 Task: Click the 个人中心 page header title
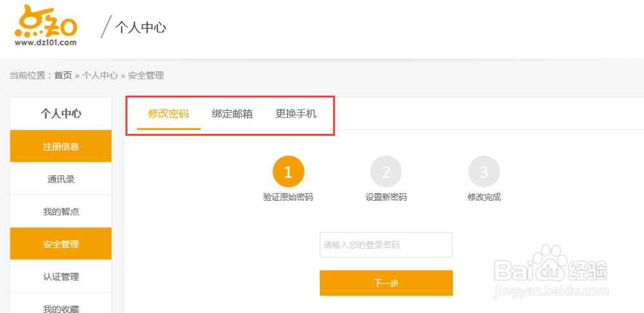point(140,27)
